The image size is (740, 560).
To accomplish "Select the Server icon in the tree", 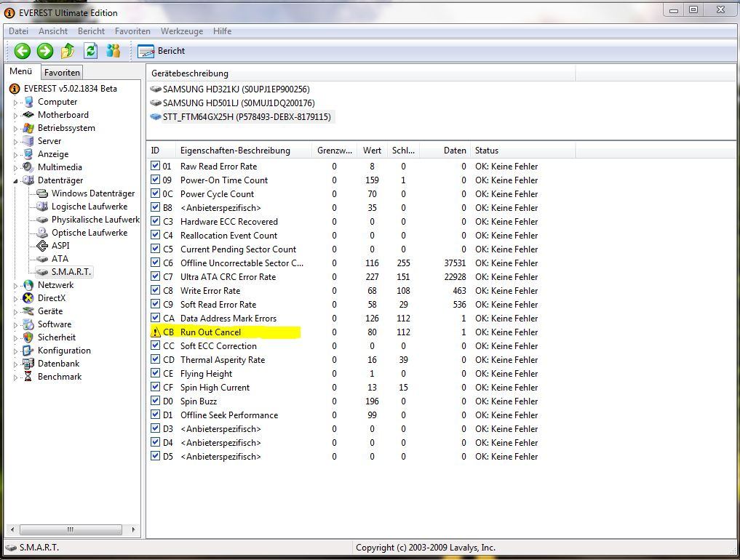I will pos(29,141).
